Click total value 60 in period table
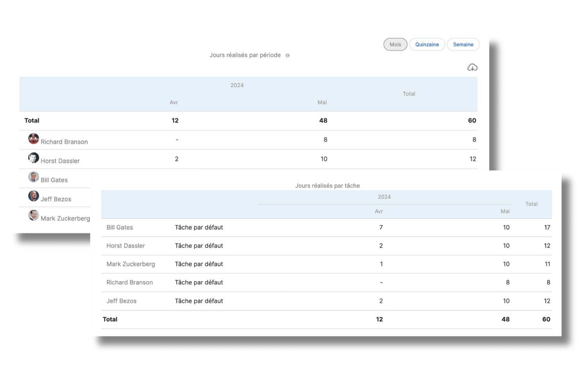 472,120
